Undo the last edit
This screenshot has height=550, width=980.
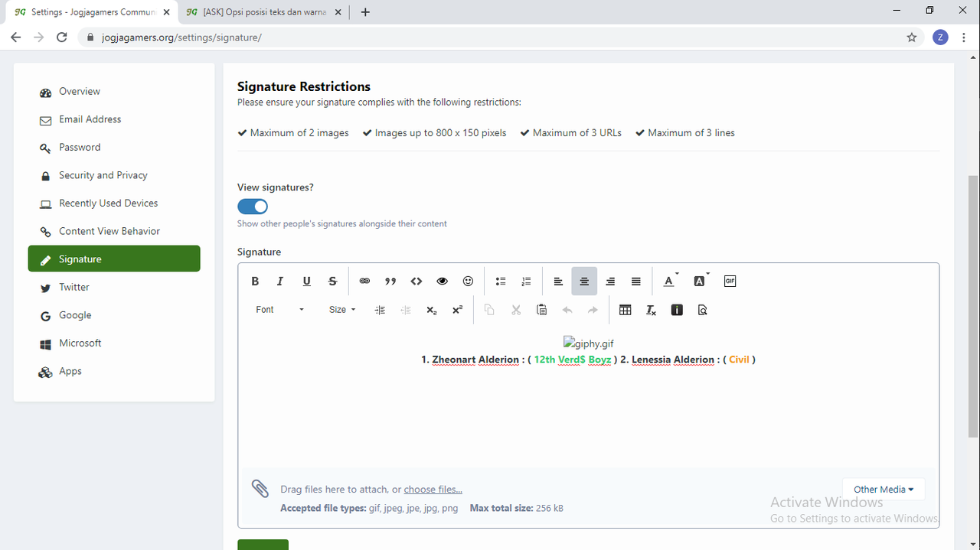(x=567, y=310)
